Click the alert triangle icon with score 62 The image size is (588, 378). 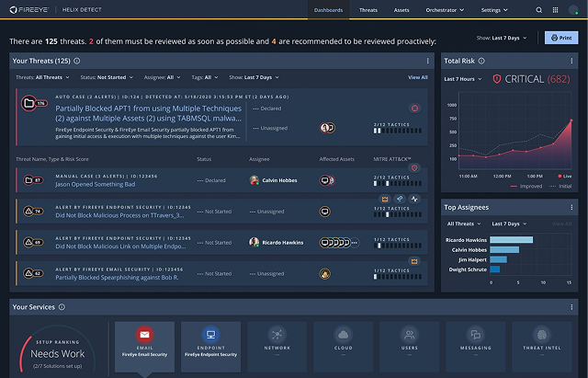[x=28, y=274]
